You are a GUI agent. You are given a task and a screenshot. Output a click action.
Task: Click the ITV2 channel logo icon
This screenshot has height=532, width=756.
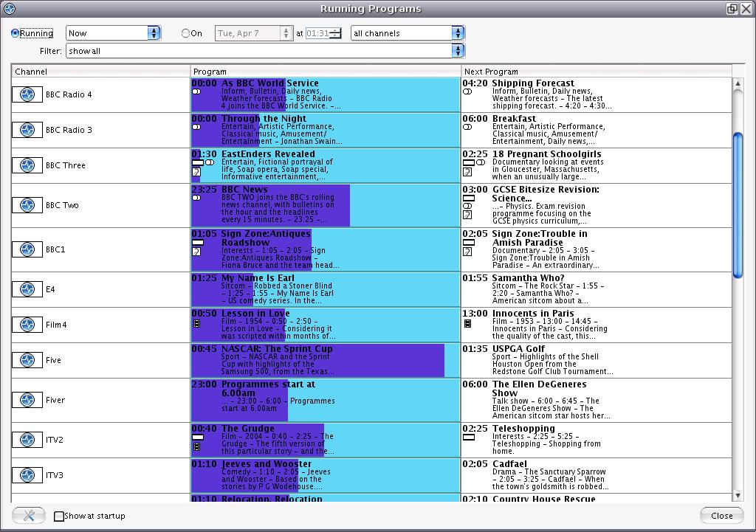tap(27, 440)
